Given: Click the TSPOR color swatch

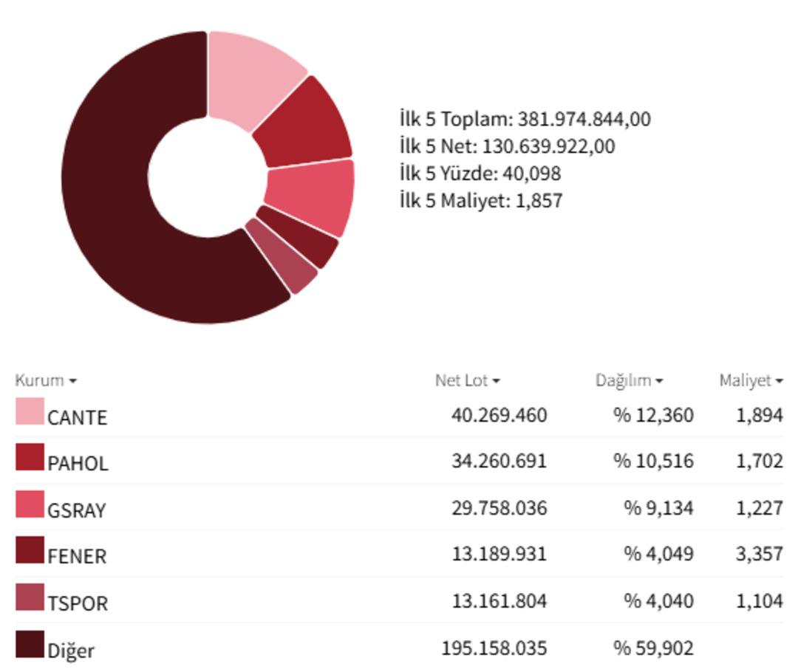Looking at the screenshot, I should pos(30,597).
